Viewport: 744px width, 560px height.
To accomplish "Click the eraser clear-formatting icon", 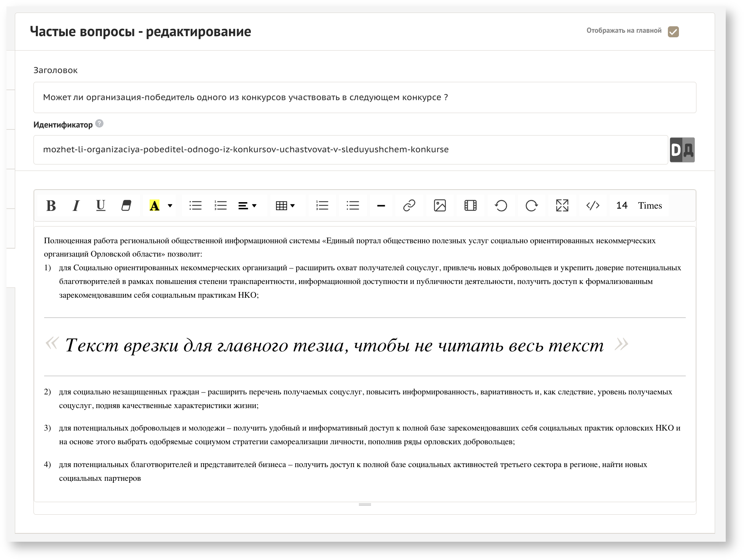I will [126, 206].
